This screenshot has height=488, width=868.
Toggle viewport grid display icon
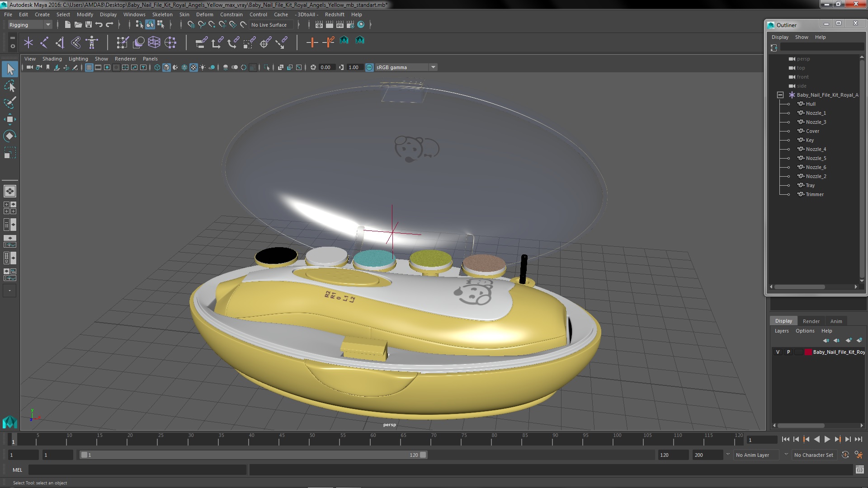[x=89, y=67]
